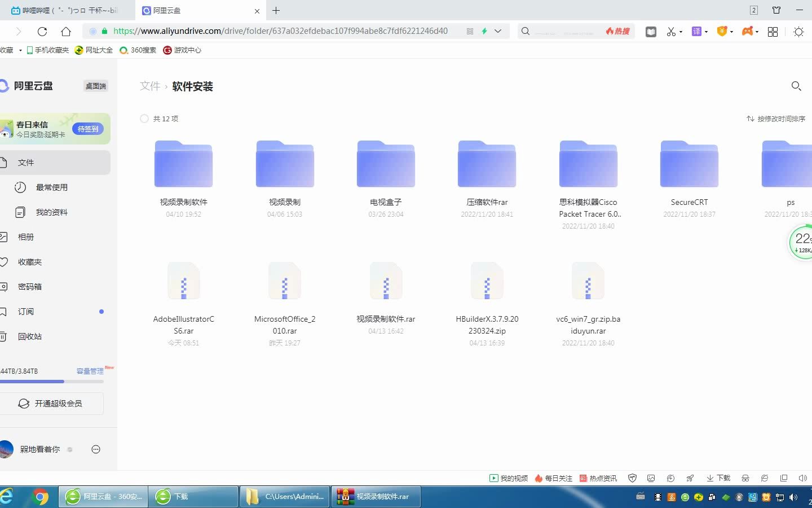Image resolution: width=812 pixels, height=508 pixels.
Task: Open 我的资料 in the sidebar
Action: pyautogui.click(x=55, y=212)
